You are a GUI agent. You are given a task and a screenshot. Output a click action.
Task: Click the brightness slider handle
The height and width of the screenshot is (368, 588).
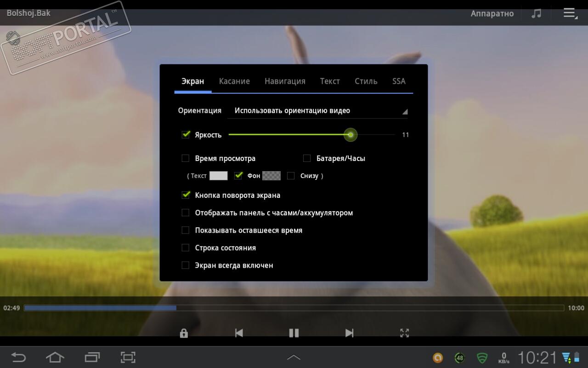(x=351, y=135)
